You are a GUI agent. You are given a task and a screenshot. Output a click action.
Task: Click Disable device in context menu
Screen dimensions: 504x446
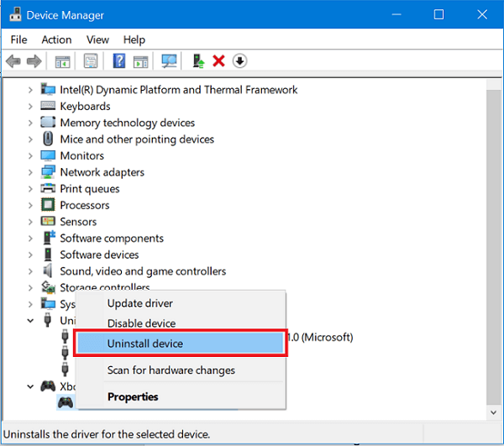(141, 323)
